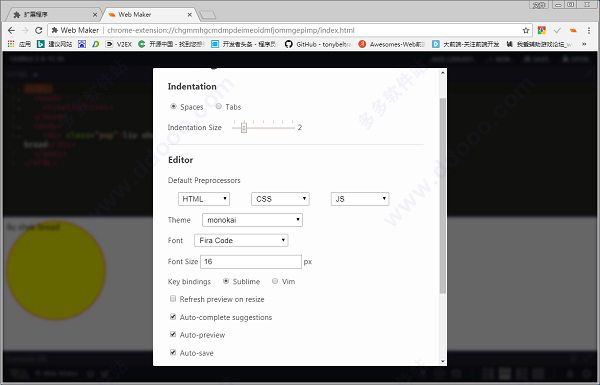Image resolution: width=600 pixels, height=385 pixels.
Task: Bookmark this page with the star icon
Action: 526,30
